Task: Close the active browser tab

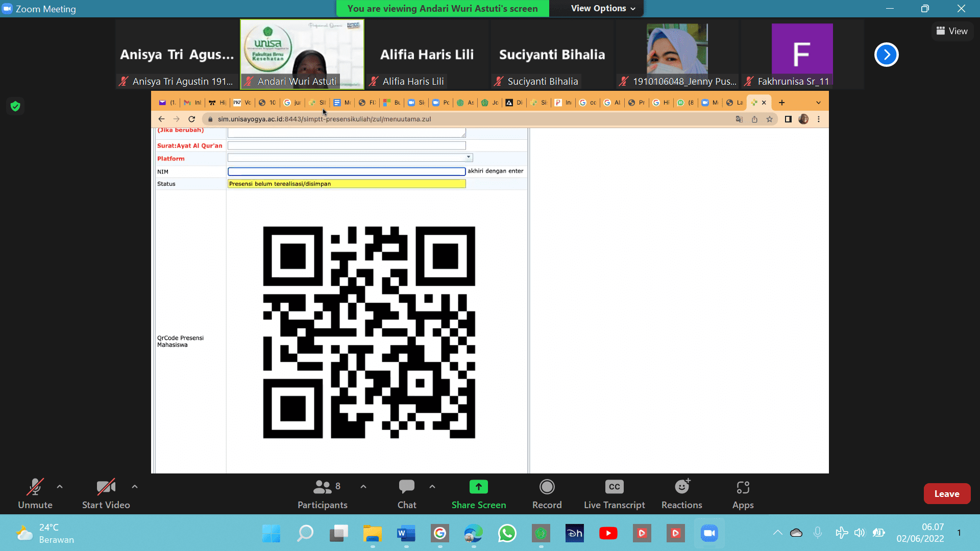Action: click(764, 103)
